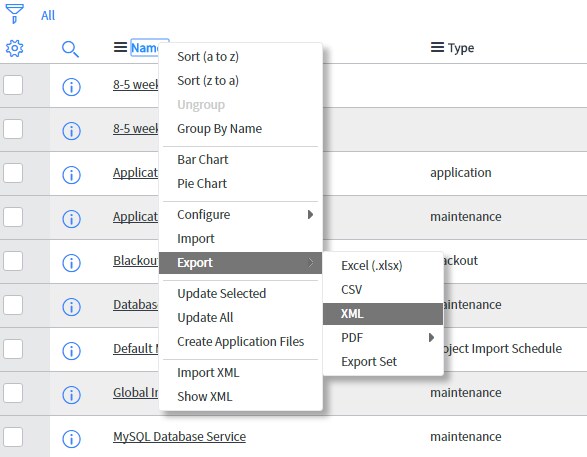
Task: Expand the Export submenu chevron
Action: [311, 263]
